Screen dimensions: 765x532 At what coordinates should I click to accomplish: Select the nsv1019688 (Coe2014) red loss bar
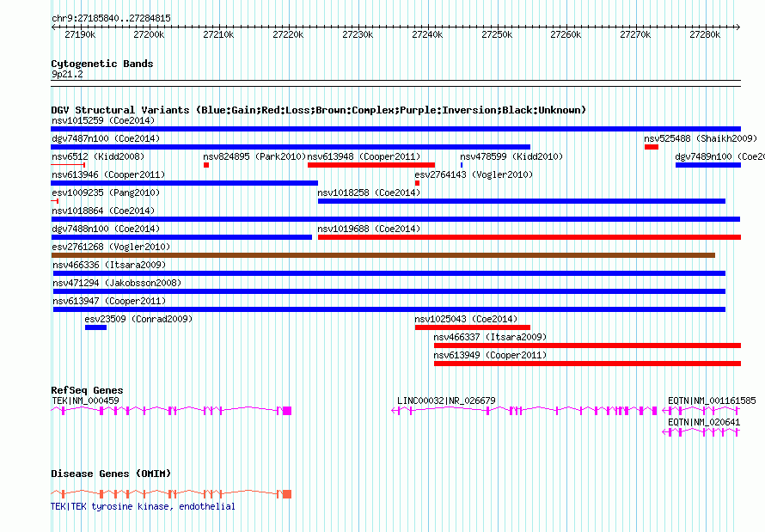point(529,237)
